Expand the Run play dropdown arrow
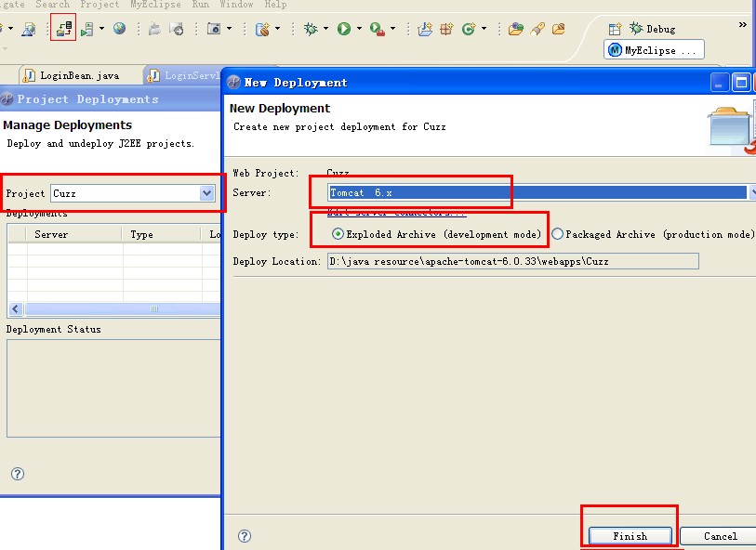 click(x=359, y=29)
